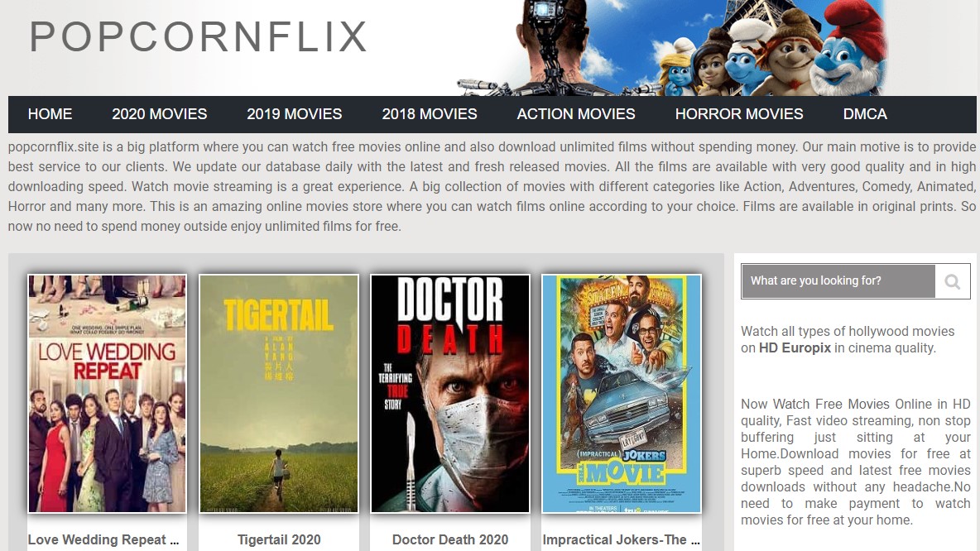Focus the 'What are you looking for?' search box
This screenshot has width=980, height=551.
click(838, 281)
